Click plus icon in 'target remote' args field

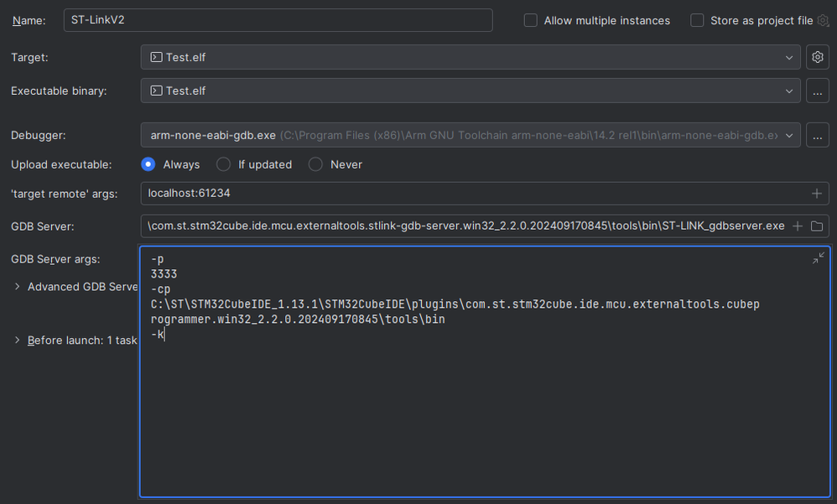pos(816,194)
